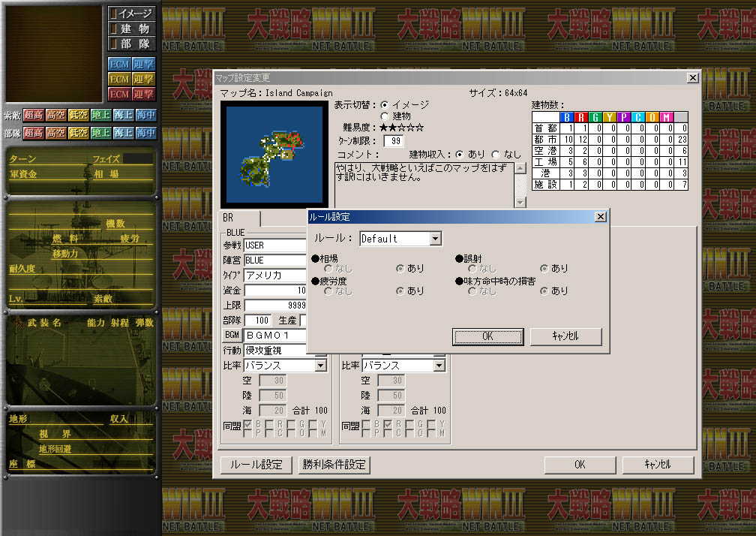Choose なし for 味方命中時の損害

pos(472,291)
